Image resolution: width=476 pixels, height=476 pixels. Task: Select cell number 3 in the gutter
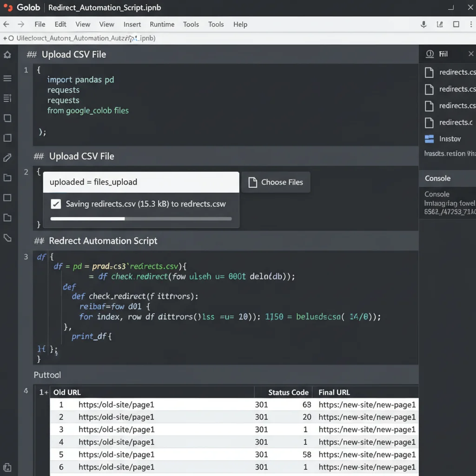point(26,257)
